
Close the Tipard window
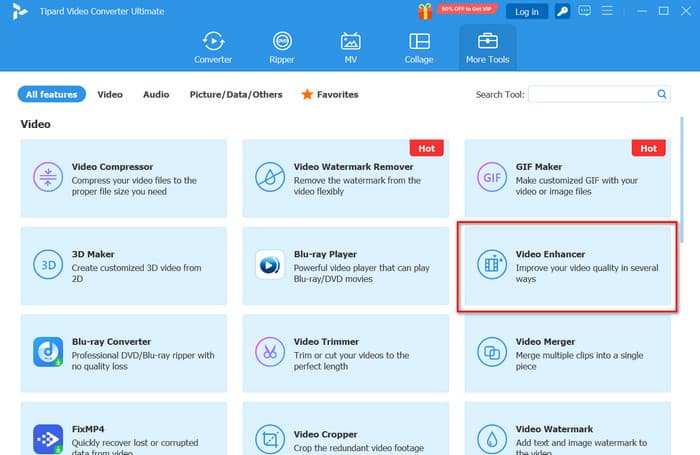[686, 11]
